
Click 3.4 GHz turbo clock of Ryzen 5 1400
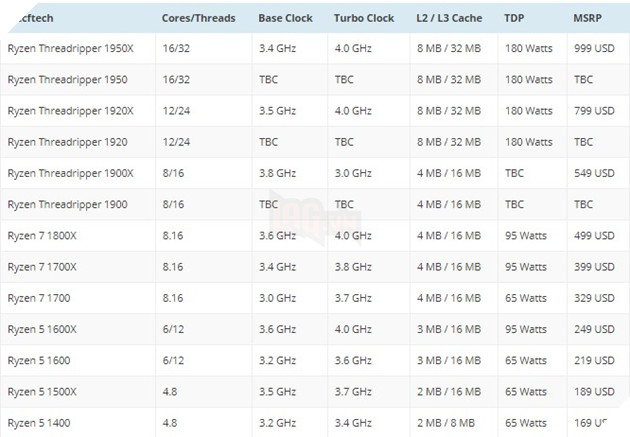pyautogui.click(x=353, y=423)
